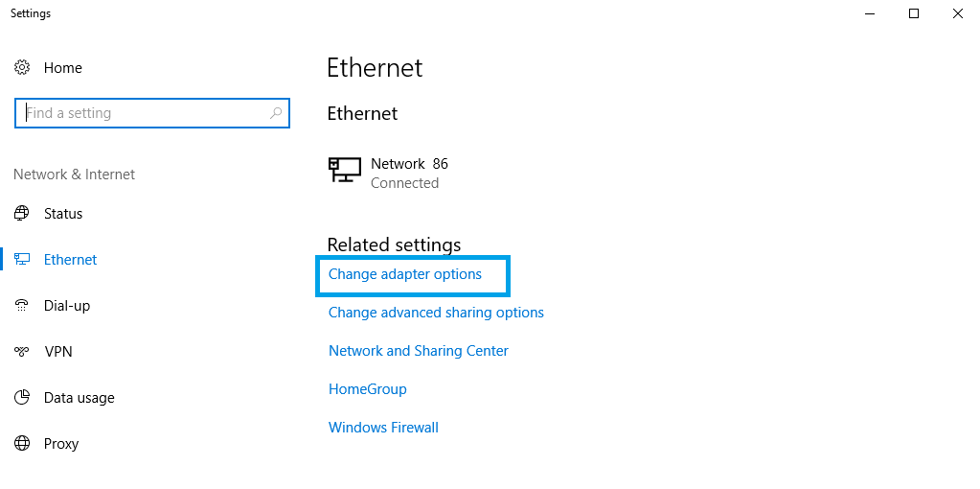
Task: Open Network and Sharing Center link
Action: click(x=419, y=351)
